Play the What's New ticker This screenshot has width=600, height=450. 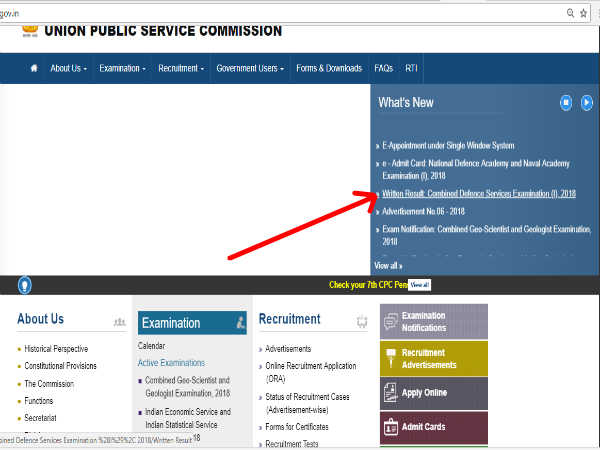pyautogui.click(x=587, y=103)
